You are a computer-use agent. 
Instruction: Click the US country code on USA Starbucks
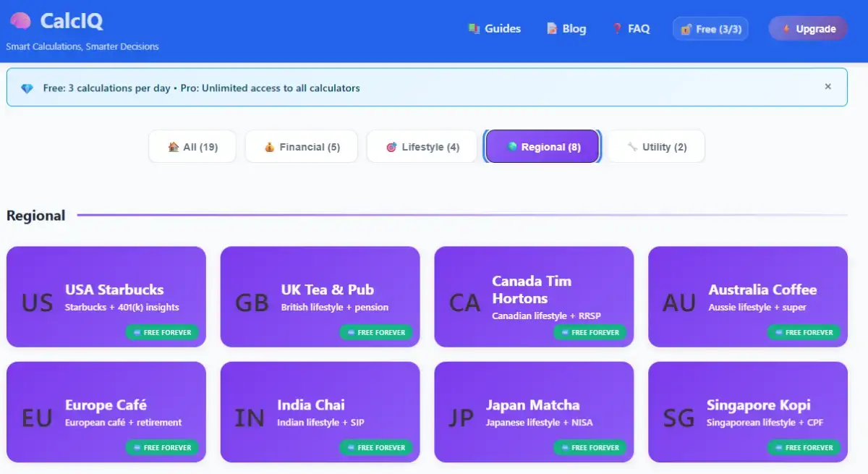point(38,302)
